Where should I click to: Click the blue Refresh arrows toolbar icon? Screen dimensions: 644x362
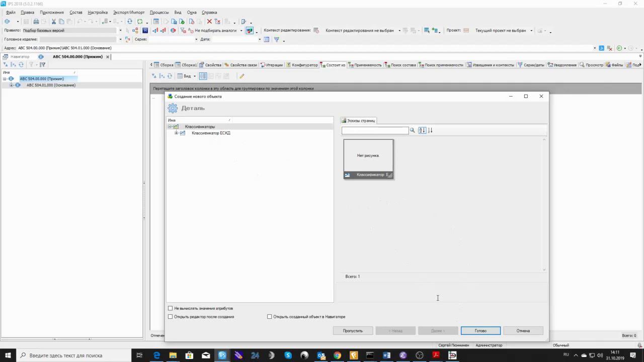pos(130,22)
